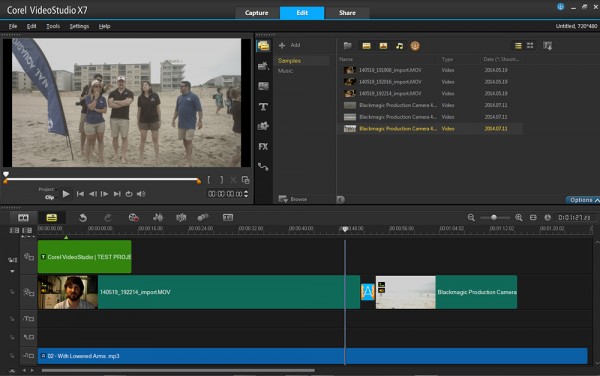Toggle showing audio files in library

pyautogui.click(x=399, y=46)
